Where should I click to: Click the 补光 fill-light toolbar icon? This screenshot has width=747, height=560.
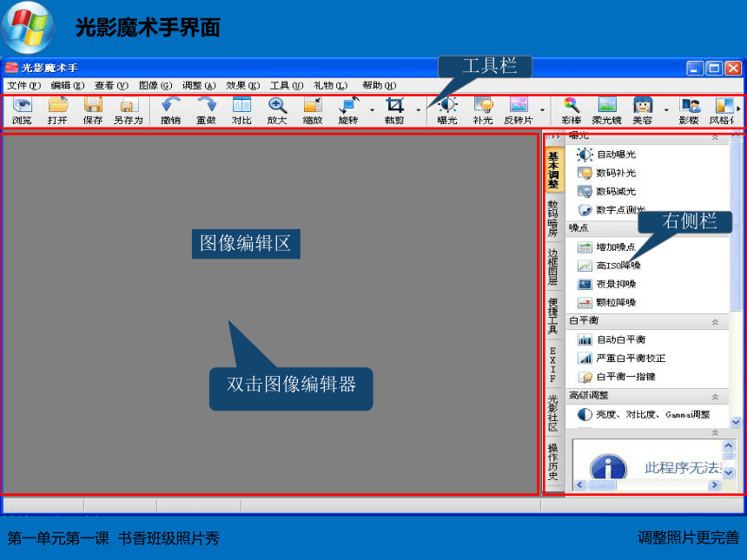483,110
